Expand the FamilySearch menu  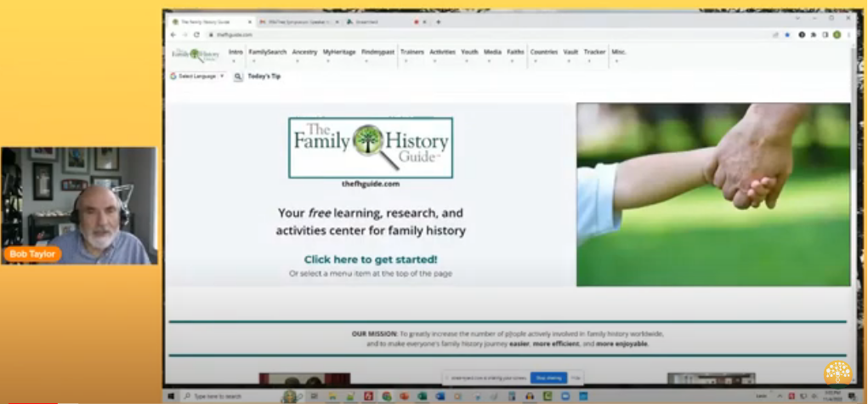coord(267,52)
